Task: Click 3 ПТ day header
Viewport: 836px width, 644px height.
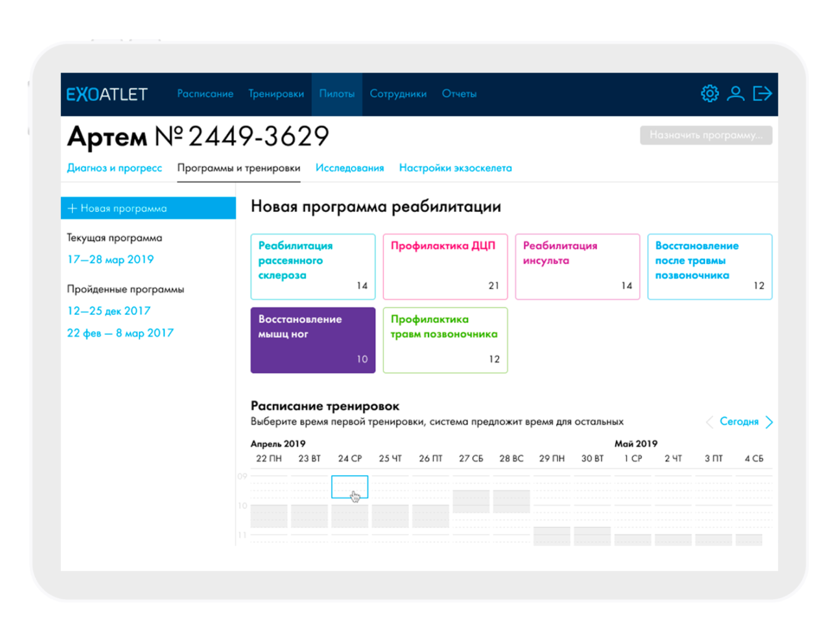Action: pyautogui.click(x=714, y=458)
